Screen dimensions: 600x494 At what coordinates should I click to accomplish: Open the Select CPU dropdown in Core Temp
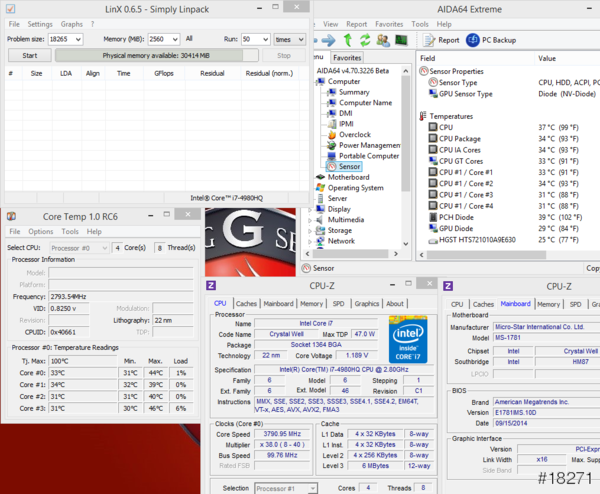(x=104, y=247)
